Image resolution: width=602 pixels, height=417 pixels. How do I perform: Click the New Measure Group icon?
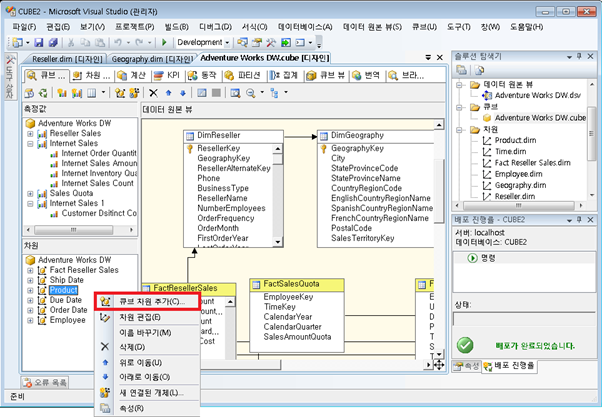tap(77, 93)
